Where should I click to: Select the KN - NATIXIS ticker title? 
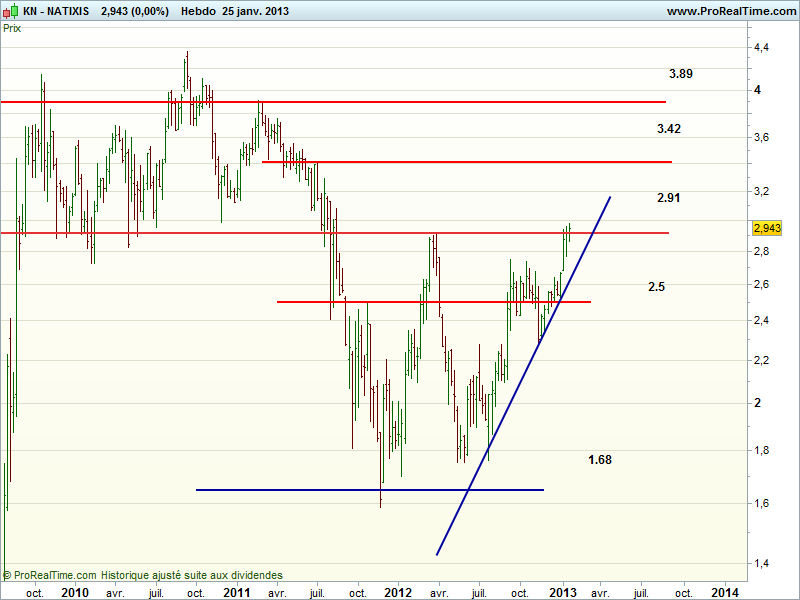coord(56,11)
